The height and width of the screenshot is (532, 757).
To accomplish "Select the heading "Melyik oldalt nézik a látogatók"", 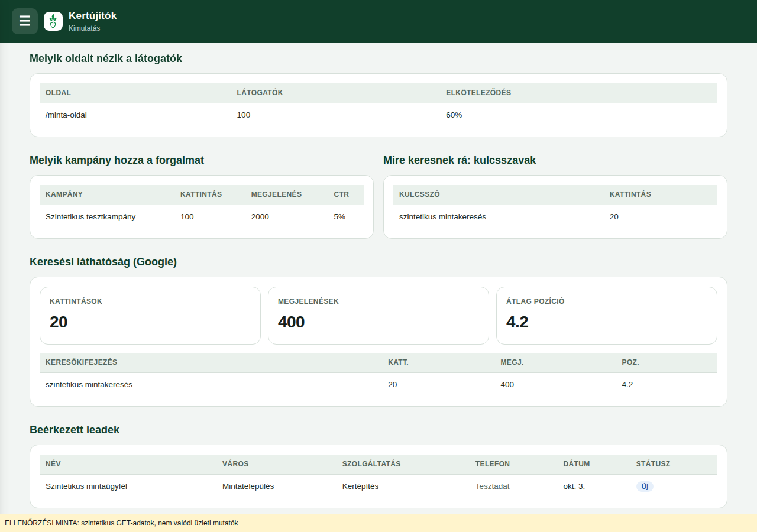I will point(106,59).
